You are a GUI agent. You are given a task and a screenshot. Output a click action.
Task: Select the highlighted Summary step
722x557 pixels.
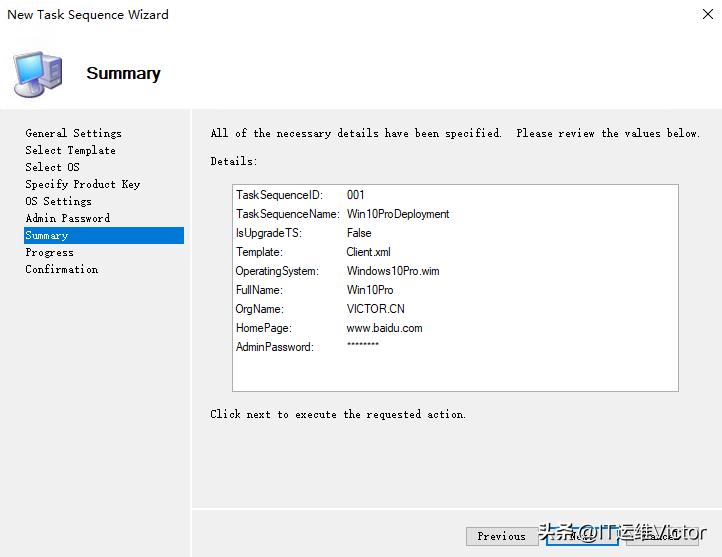click(x=104, y=235)
